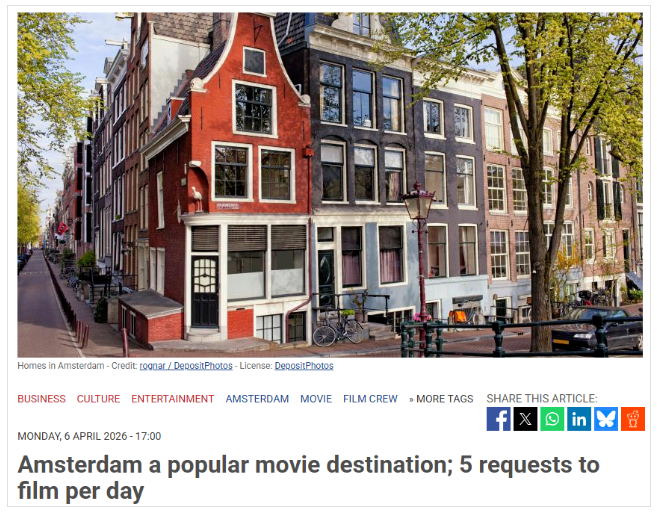This screenshot has height=512, width=657.
Task: Click the Homes in Amsterdam caption text
Action: (x=61, y=366)
